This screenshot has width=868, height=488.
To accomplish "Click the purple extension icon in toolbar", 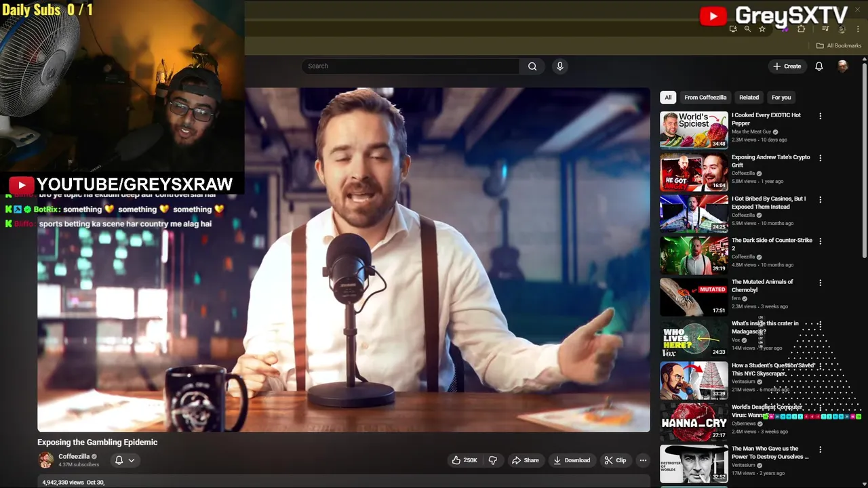I will [x=785, y=29].
